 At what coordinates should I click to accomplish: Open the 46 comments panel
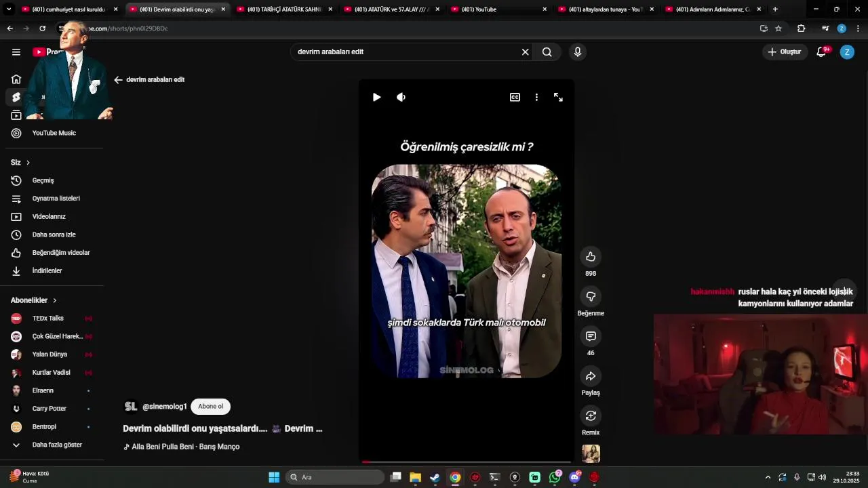[x=591, y=336]
